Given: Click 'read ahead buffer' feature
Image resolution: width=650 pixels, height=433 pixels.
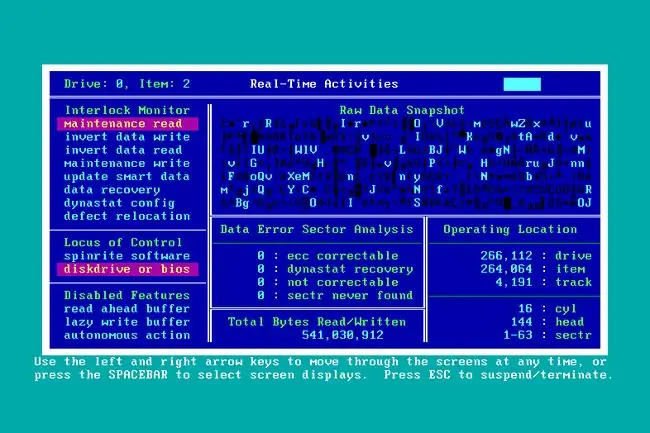Looking at the screenshot, I should coord(127,309).
